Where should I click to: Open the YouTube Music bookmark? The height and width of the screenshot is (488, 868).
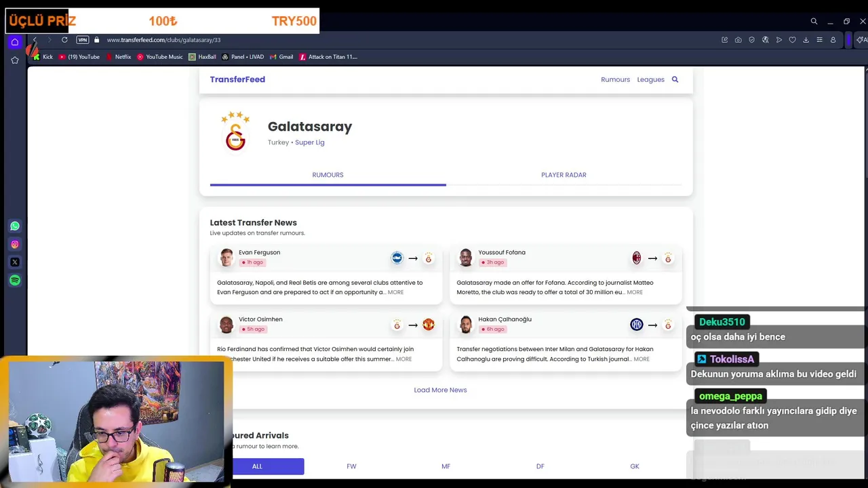coord(160,57)
